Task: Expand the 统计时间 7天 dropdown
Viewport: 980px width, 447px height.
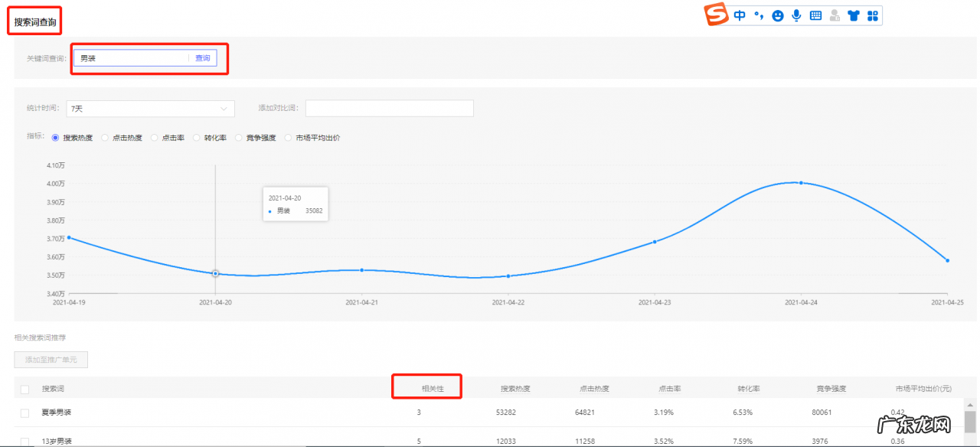Action: (x=150, y=109)
